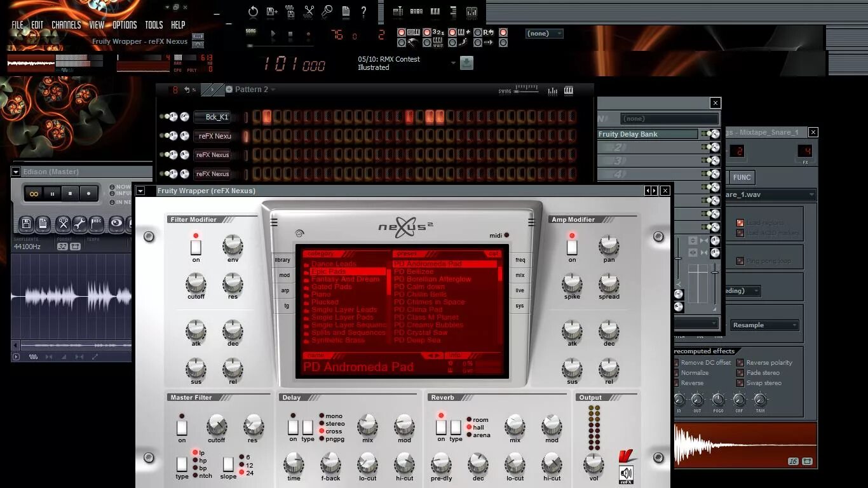Screen dimensions: 868x488
Task: Open the Snare_1.wav file dropdown
Action: point(771,194)
